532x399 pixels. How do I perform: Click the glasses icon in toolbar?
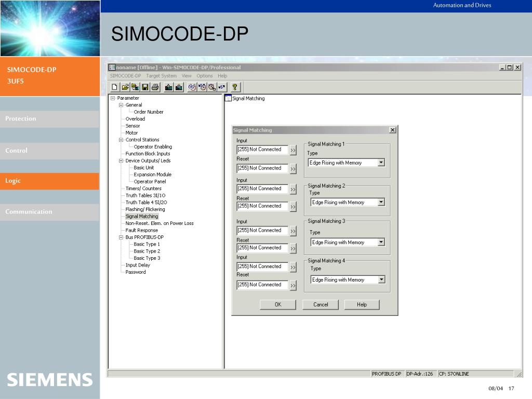coord(192,87)
